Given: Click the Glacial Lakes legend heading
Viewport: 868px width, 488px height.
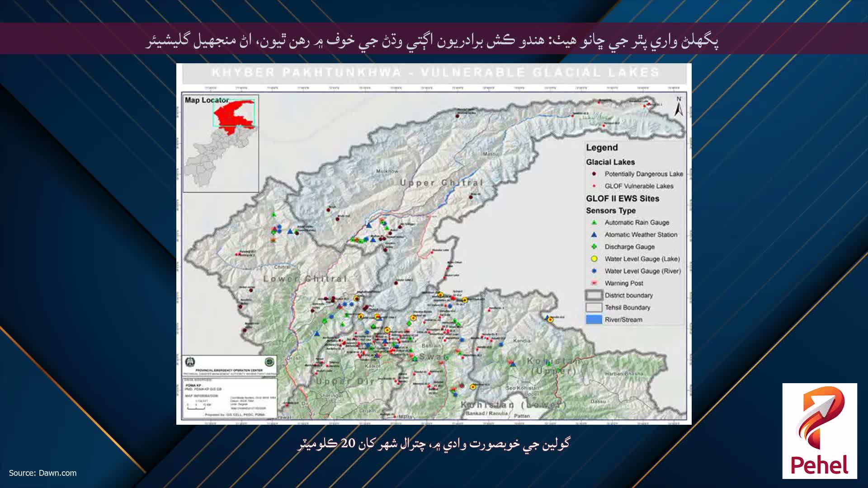Looking at the screenshot, I should point(610,162).
